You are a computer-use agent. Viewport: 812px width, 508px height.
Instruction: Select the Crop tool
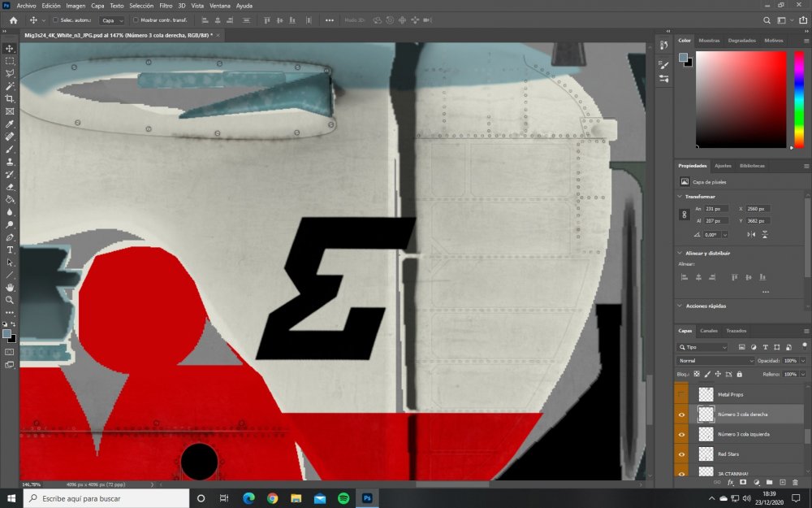pyautogui.click(x=10, y=98)
